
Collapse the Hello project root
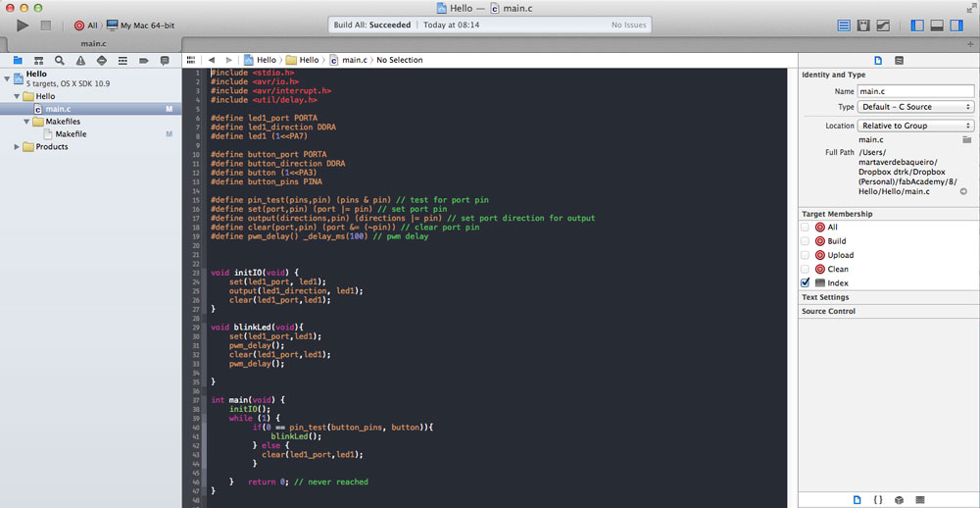[x=7, y=78]
